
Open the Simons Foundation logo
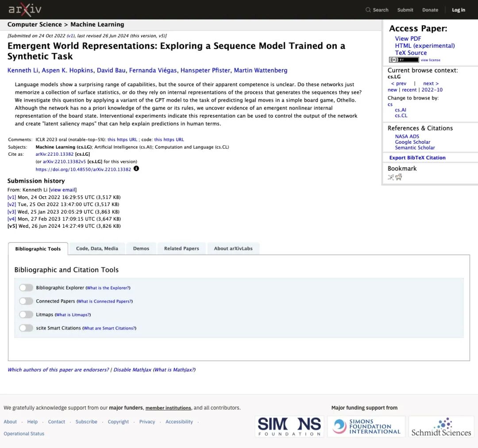[x=289, y=426]
